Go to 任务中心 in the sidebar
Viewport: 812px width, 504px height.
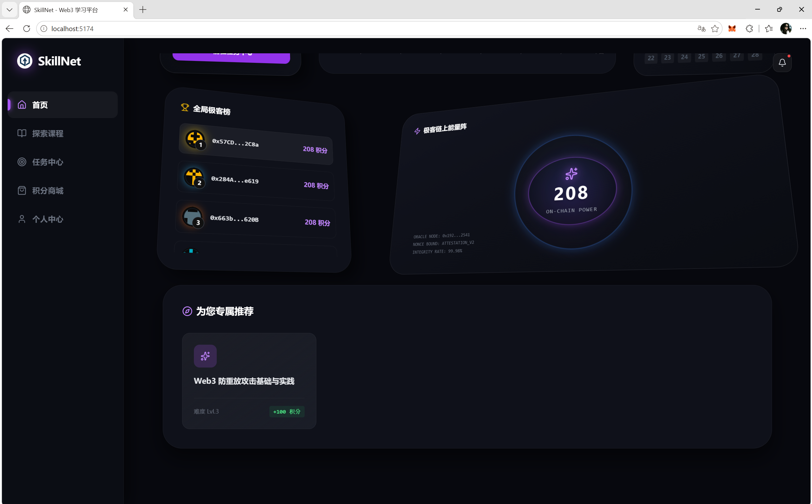coord(63,162)
